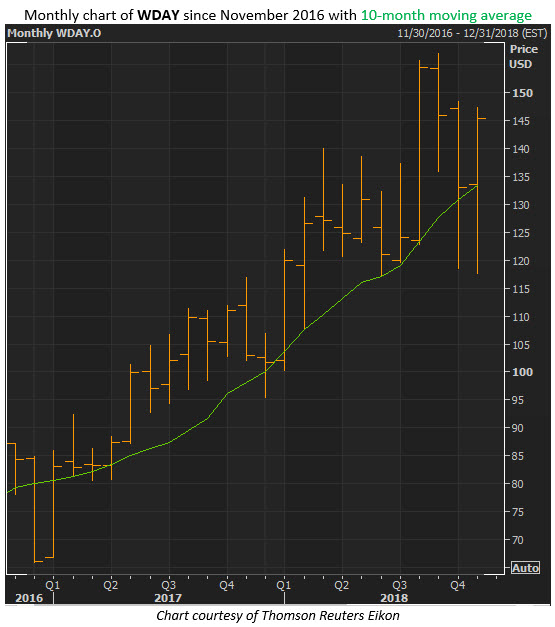
Task: Click the Auto scale button
Action: (x=525, y=568)
